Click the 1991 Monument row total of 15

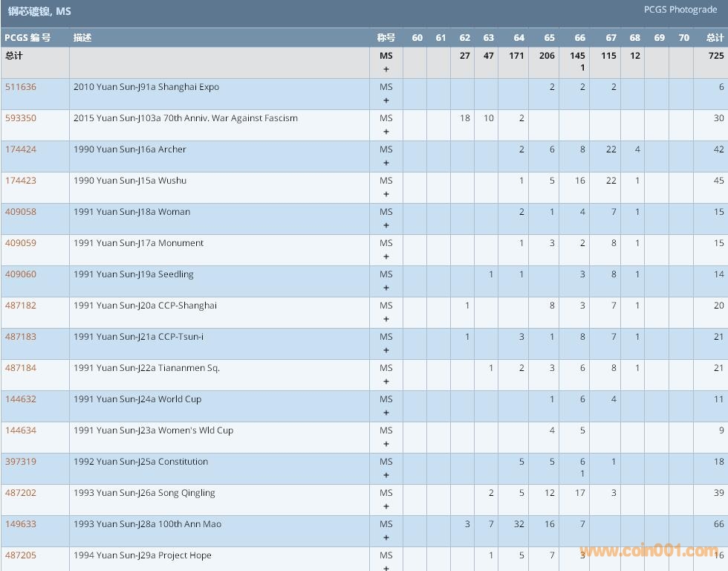click(x=718, y=243)
